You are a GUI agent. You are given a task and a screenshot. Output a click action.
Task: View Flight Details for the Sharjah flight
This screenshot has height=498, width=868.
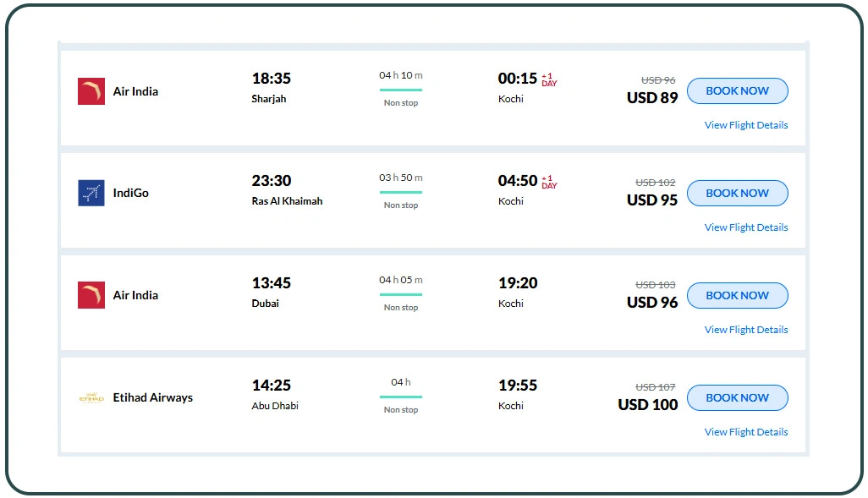click(745, 124)
